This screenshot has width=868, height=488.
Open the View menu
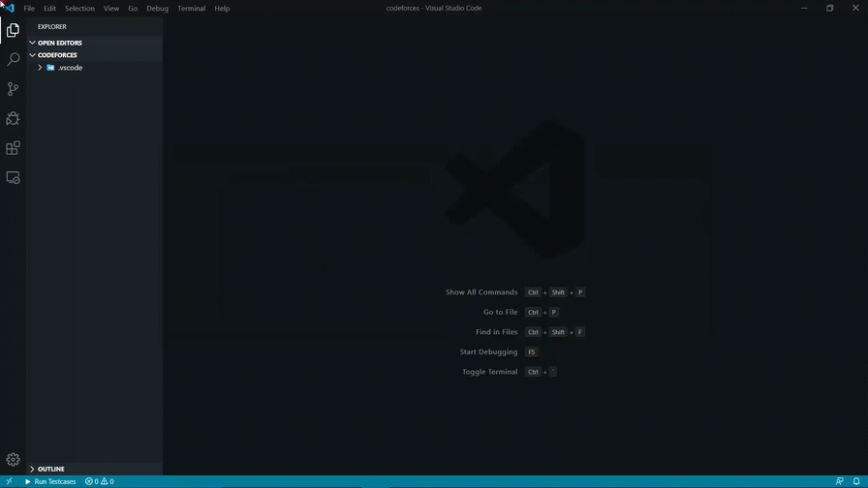coord(111,9)
